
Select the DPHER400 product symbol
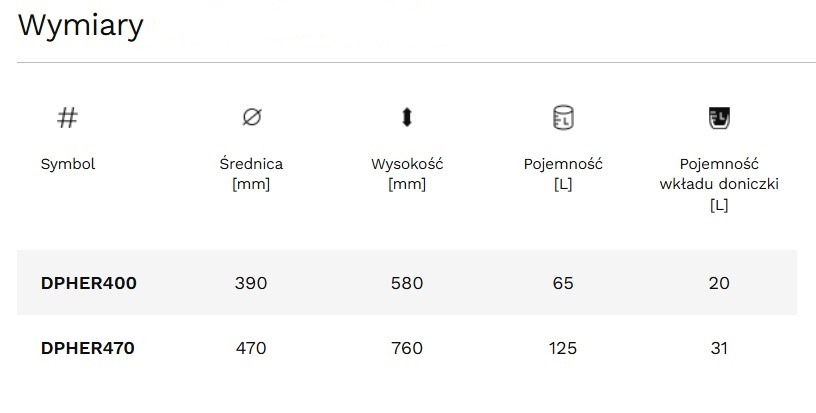(88, 283)
